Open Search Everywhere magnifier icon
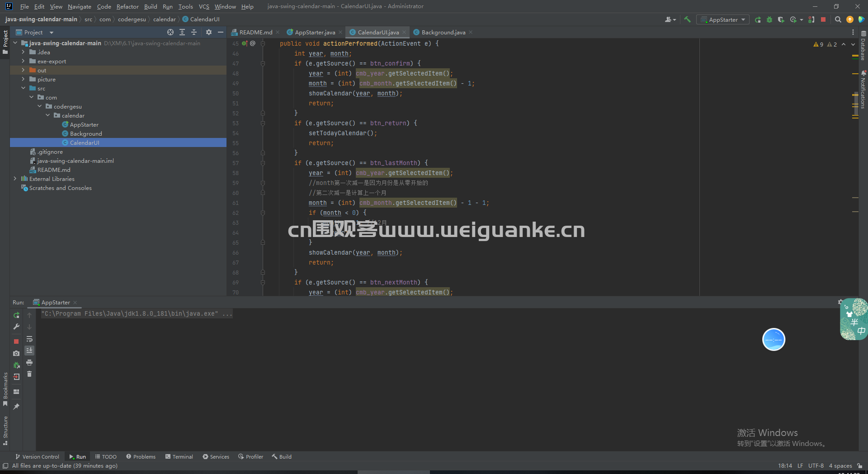 coord(838,19)
